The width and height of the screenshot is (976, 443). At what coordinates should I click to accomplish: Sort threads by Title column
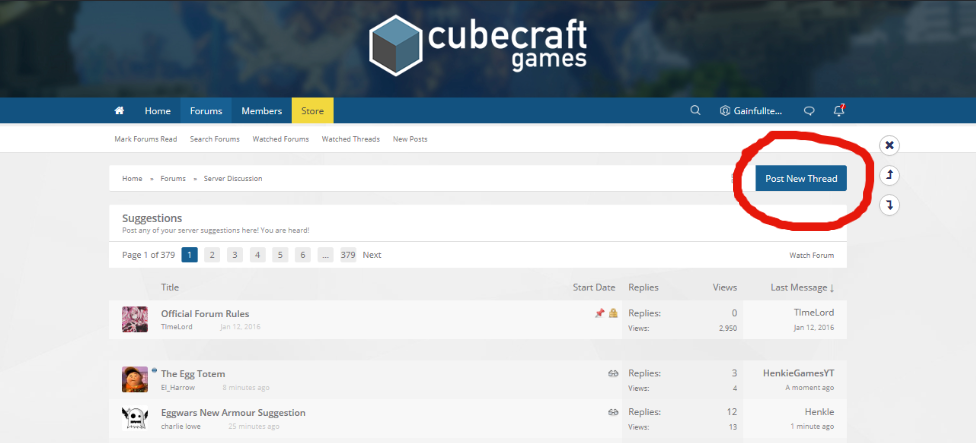point(170,287)
